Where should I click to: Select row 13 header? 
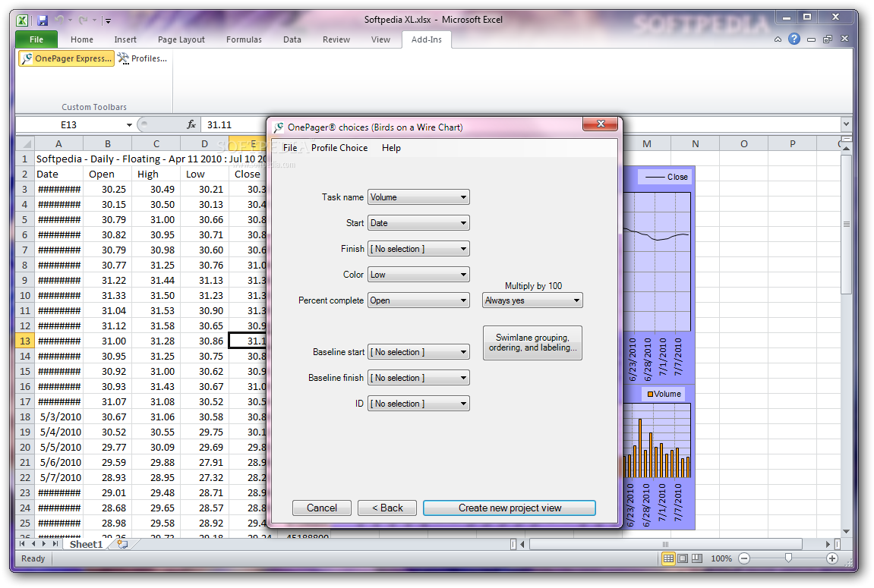[25, 341]
